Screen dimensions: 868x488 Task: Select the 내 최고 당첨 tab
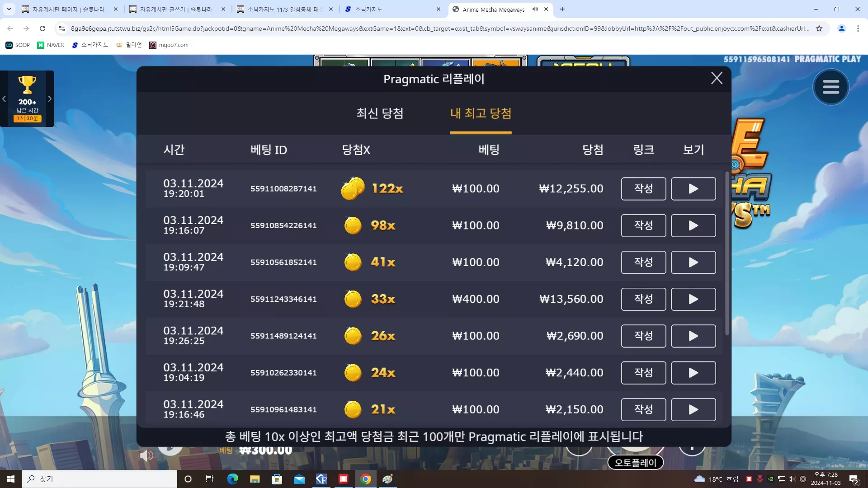pyautogui.click(x=481, y=113)
